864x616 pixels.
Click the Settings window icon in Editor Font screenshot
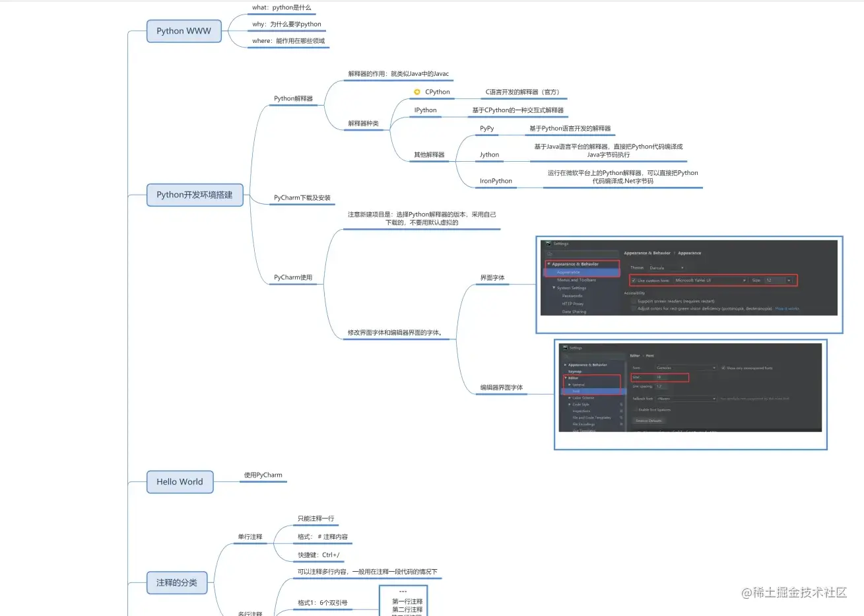[565, 348]
